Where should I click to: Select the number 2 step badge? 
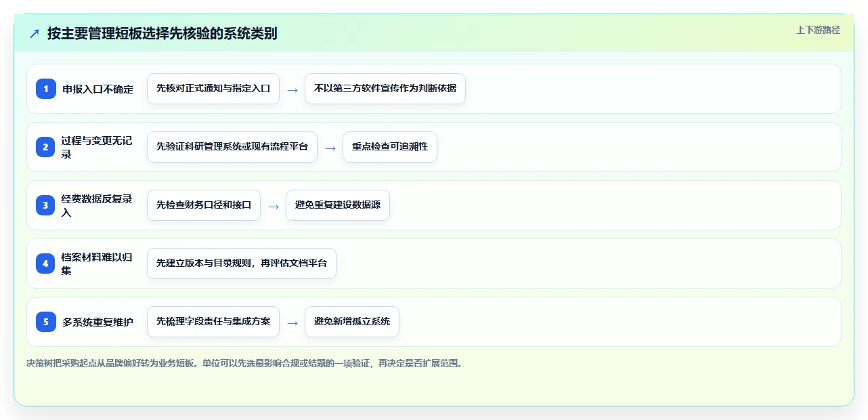[x=46, y=147]
